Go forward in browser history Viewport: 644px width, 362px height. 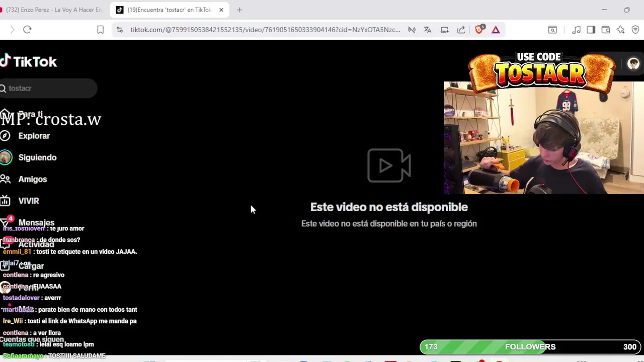[12, 30]
